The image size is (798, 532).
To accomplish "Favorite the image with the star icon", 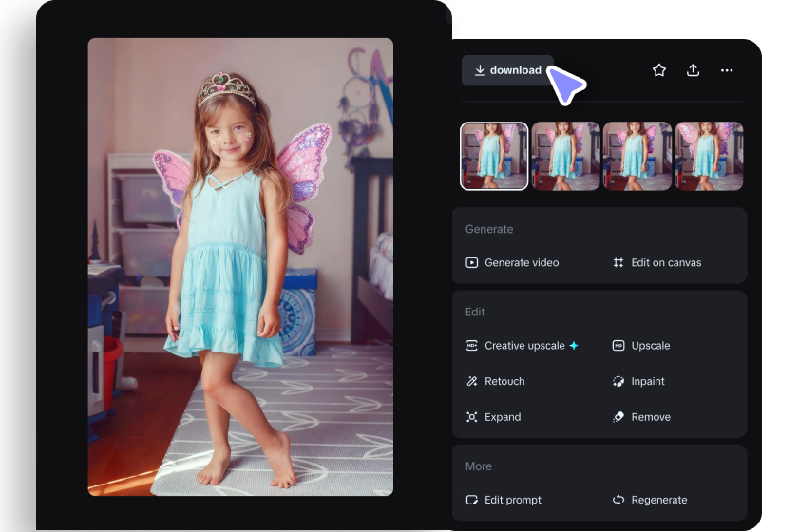I will pyautogui.click(x=659, y=70).
